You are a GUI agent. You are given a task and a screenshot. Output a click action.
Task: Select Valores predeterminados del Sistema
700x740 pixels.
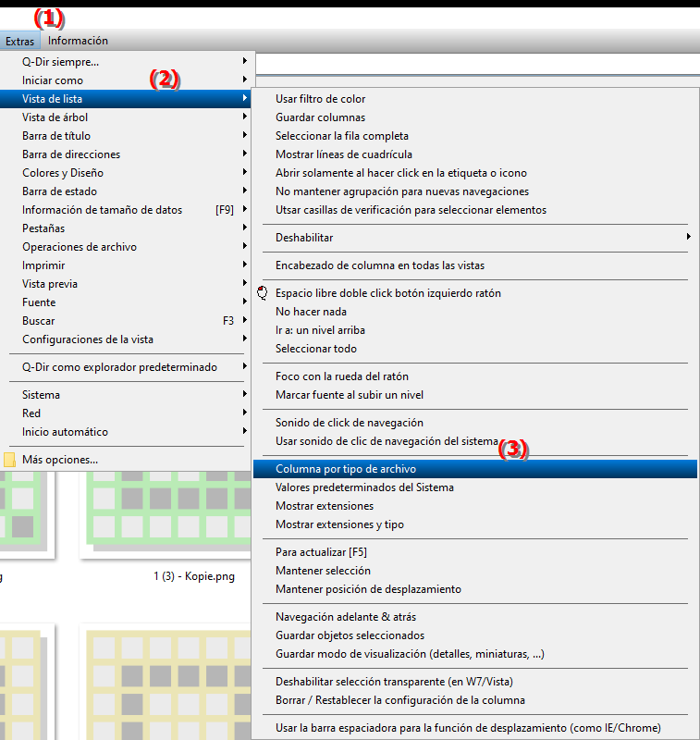(x=475, y=487)
